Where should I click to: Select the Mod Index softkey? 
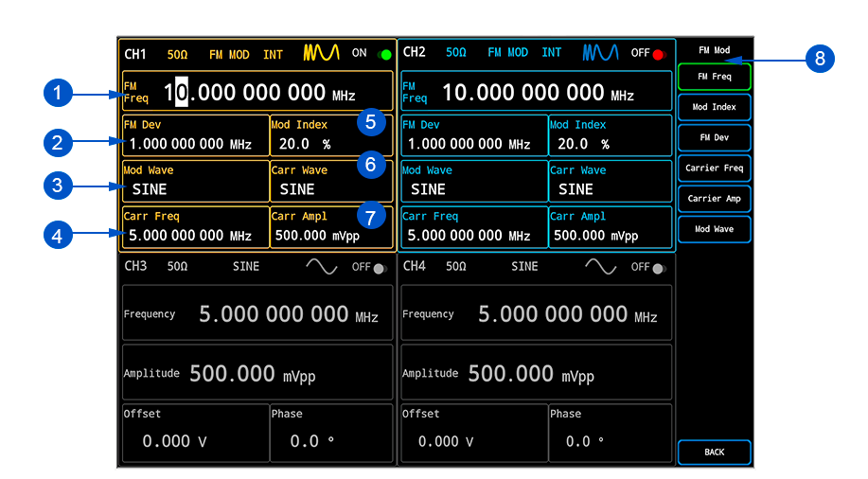pos(714,107)
